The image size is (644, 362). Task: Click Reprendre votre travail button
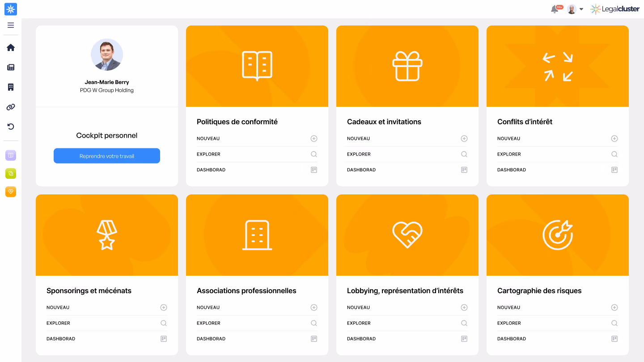[x=107, y=156]
